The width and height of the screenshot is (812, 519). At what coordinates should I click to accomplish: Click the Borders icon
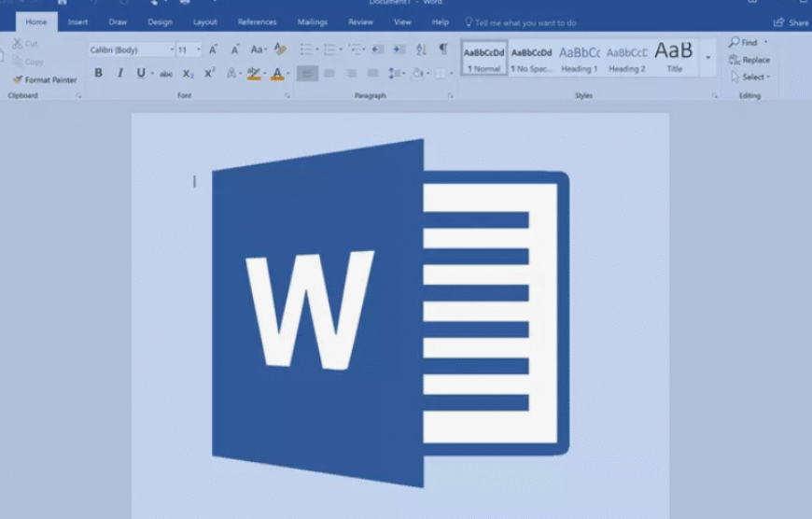(x=441, y=73)
